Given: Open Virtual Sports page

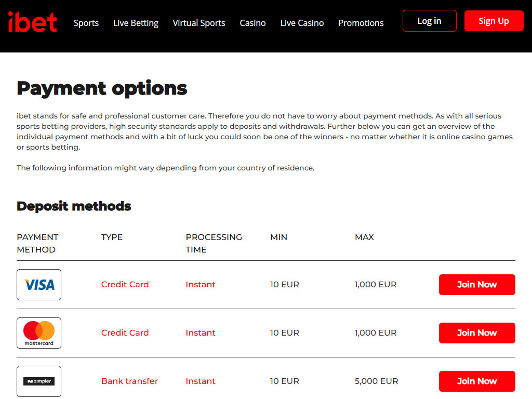Looking at the screenshot, I should click(199, 23).
